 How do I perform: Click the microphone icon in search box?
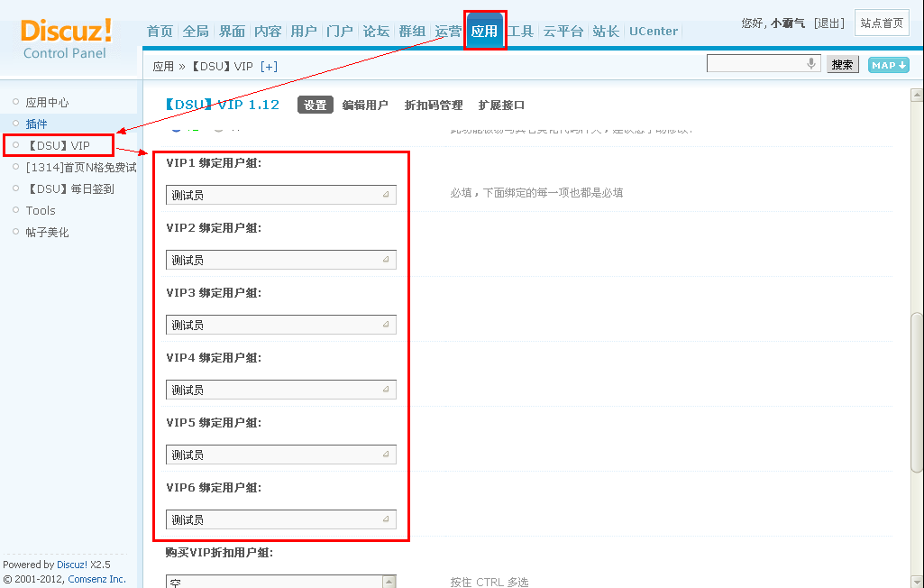point(811,63)
